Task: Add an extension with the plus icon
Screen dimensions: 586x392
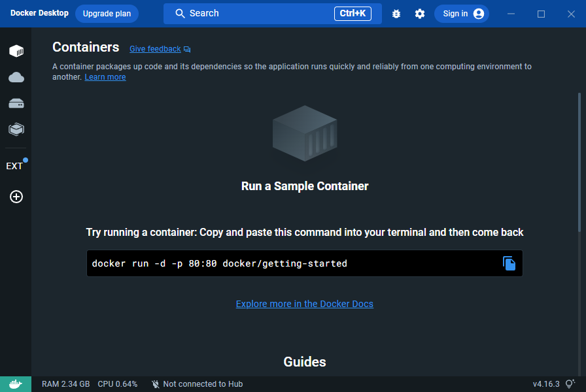Action: click(x=16, y=197)
